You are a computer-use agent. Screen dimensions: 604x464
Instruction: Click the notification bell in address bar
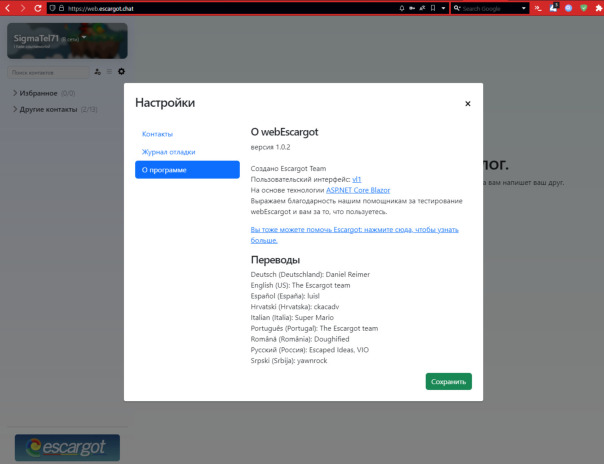click(x=402, y=8)
